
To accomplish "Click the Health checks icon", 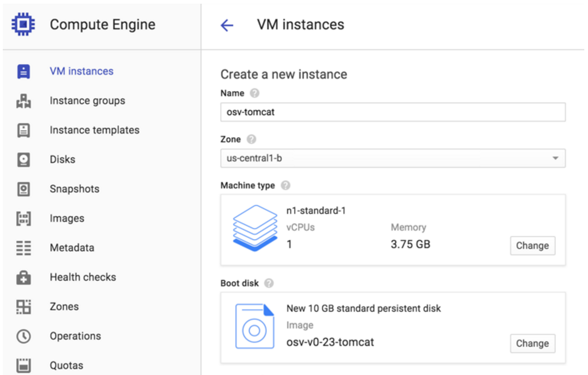I will (23, 277).
